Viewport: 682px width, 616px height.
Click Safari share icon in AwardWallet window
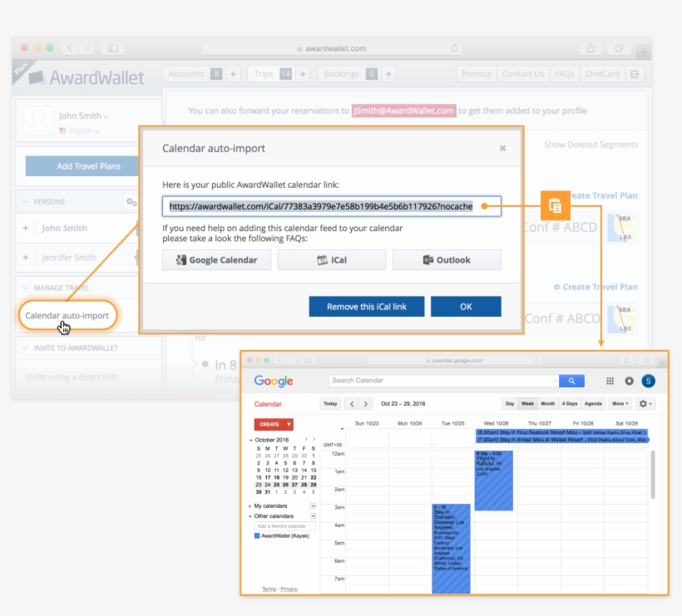click(591, 48)
